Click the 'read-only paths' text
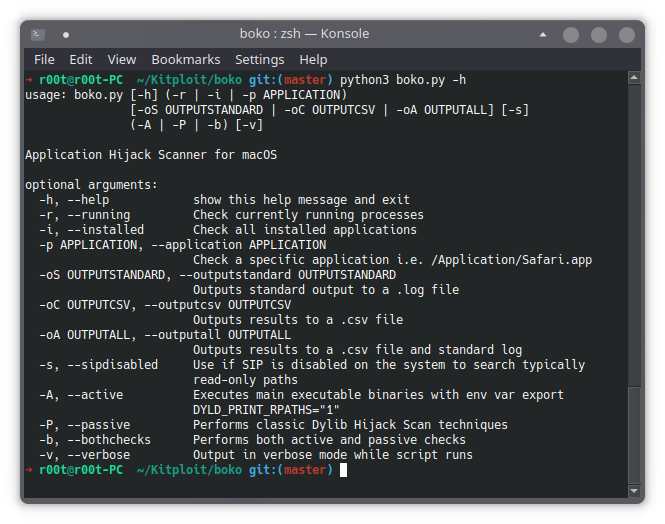 [x=246, y=380]
